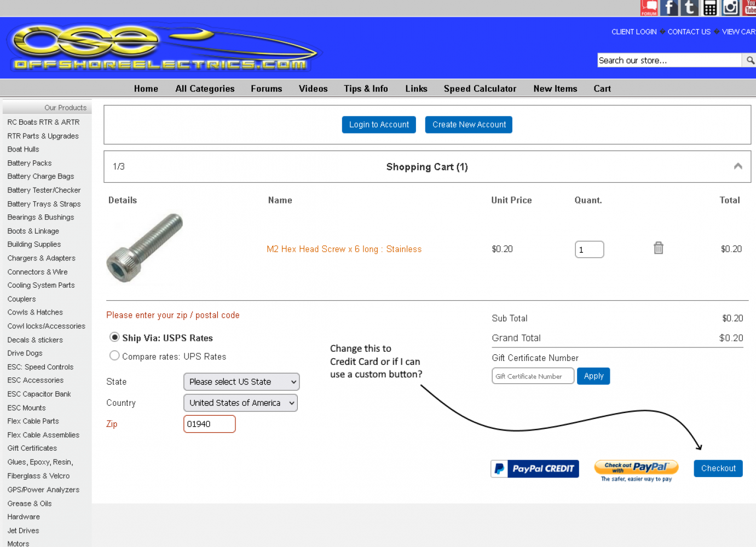This screenshot has height=547, width=756.
Task: Open the Instagram icon
Action: point(730,8)
